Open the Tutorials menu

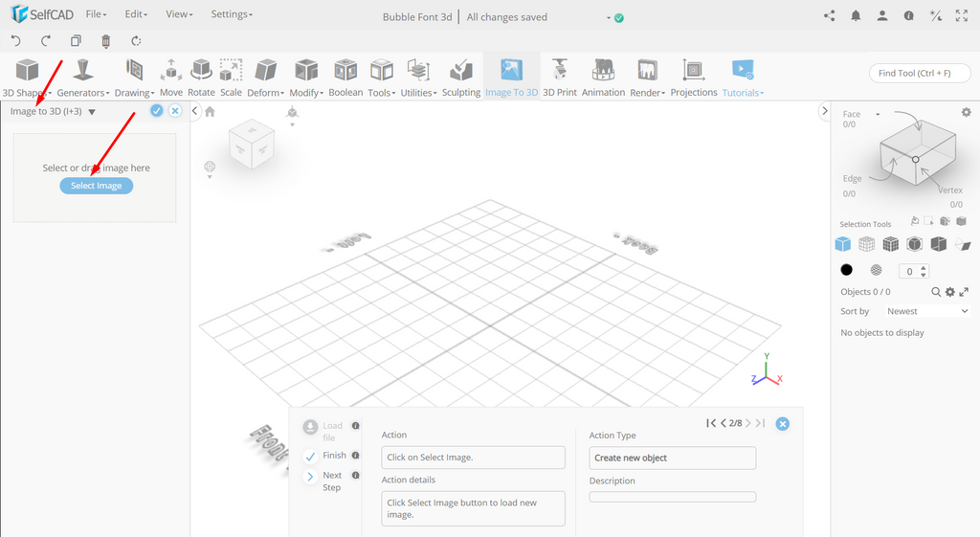tap(743, 78)
